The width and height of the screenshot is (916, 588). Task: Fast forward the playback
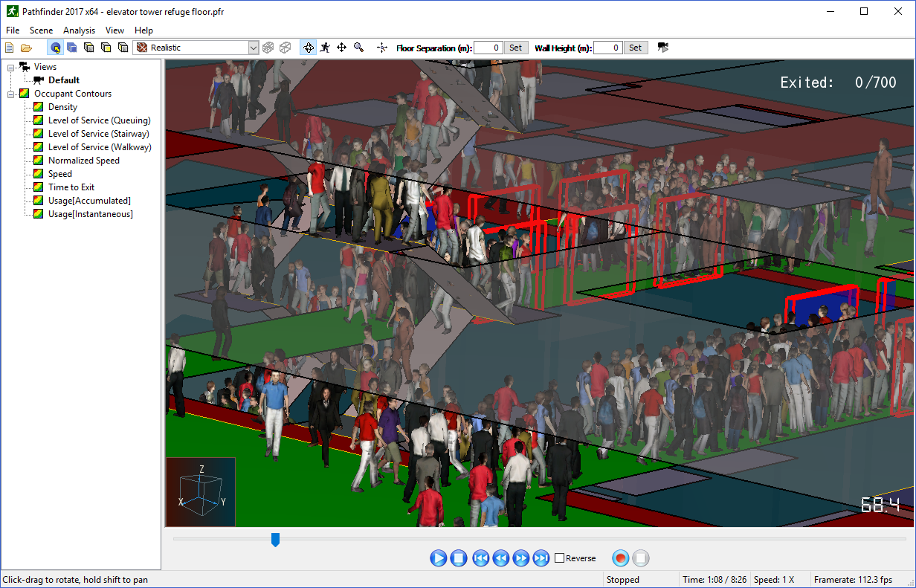[x=521, y=558]
